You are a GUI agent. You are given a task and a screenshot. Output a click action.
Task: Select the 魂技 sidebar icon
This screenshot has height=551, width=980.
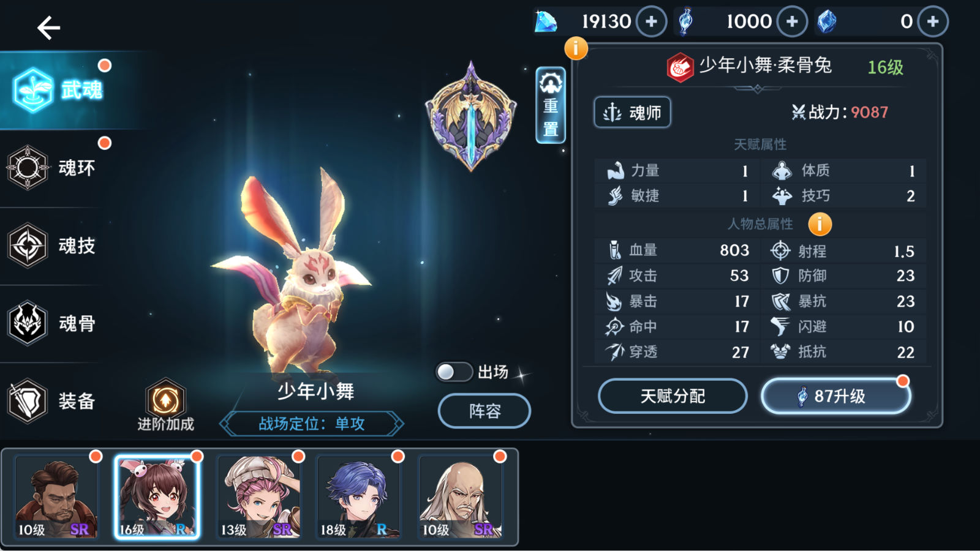point(28,246)
